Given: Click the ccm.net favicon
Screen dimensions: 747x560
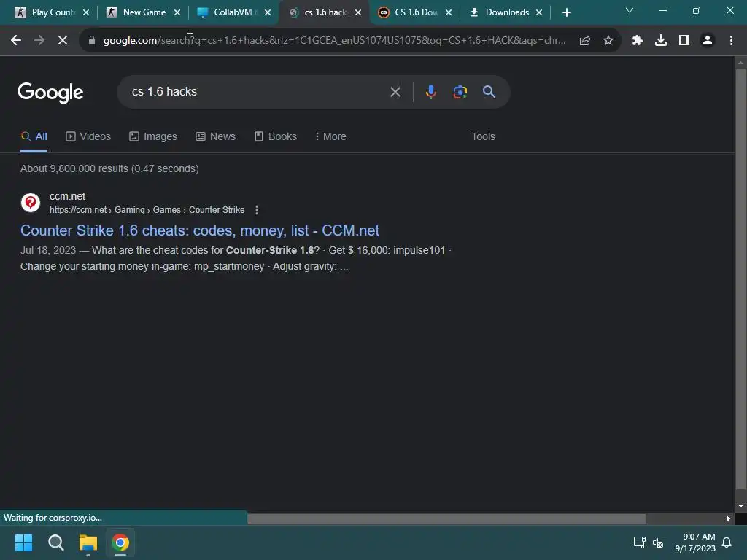Looking at the screenshot, I should (31, 203).
